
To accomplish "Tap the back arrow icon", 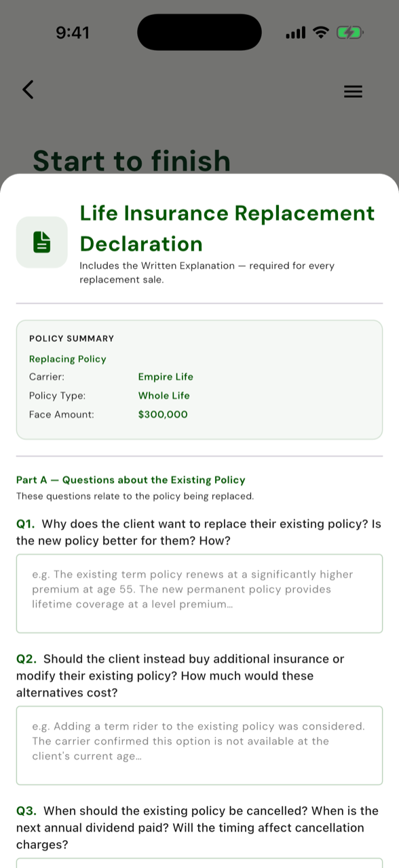I will (x=28, y=90).
